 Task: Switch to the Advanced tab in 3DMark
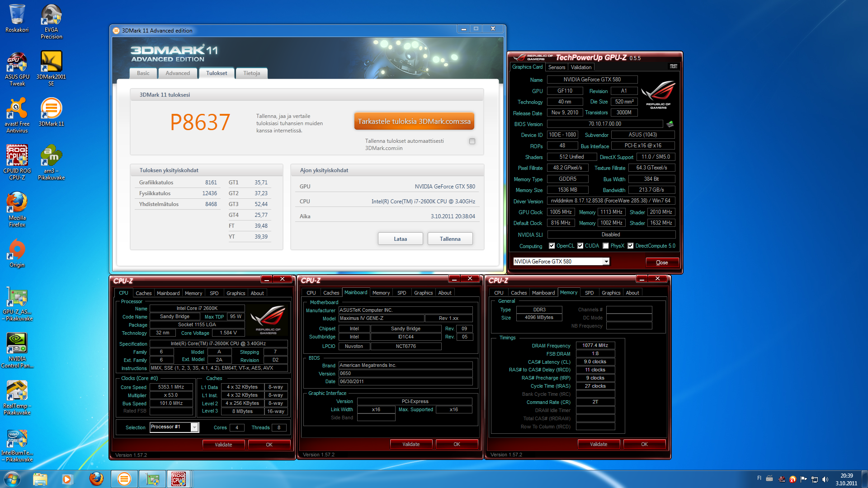178,73
